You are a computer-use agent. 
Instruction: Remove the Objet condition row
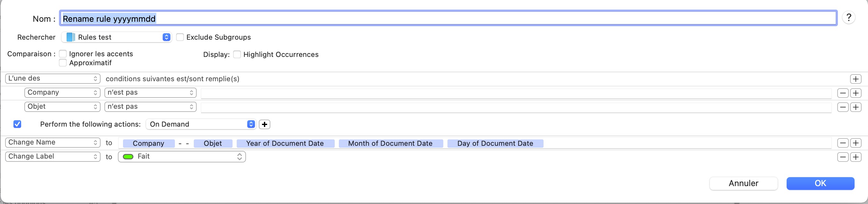[x=843, y=107]
